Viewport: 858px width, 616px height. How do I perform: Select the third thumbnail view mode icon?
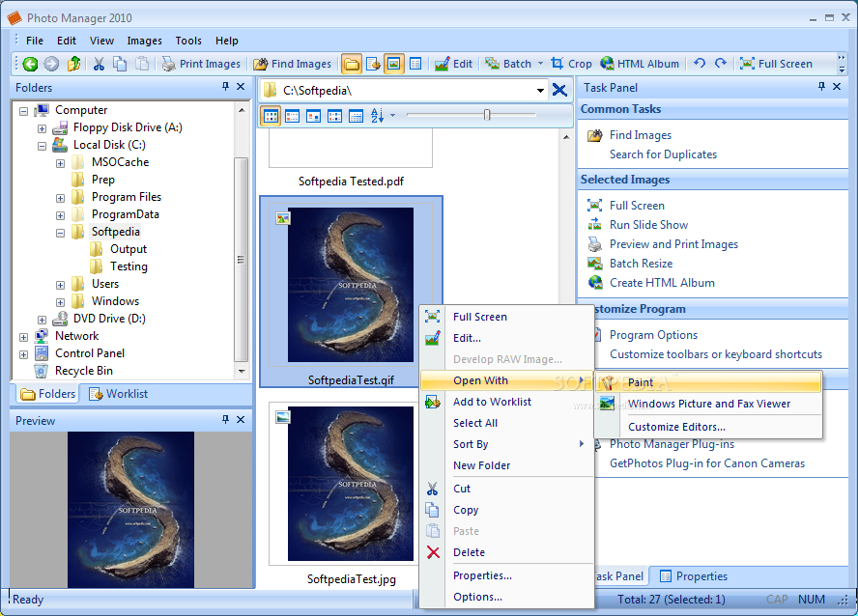point(314,116)
